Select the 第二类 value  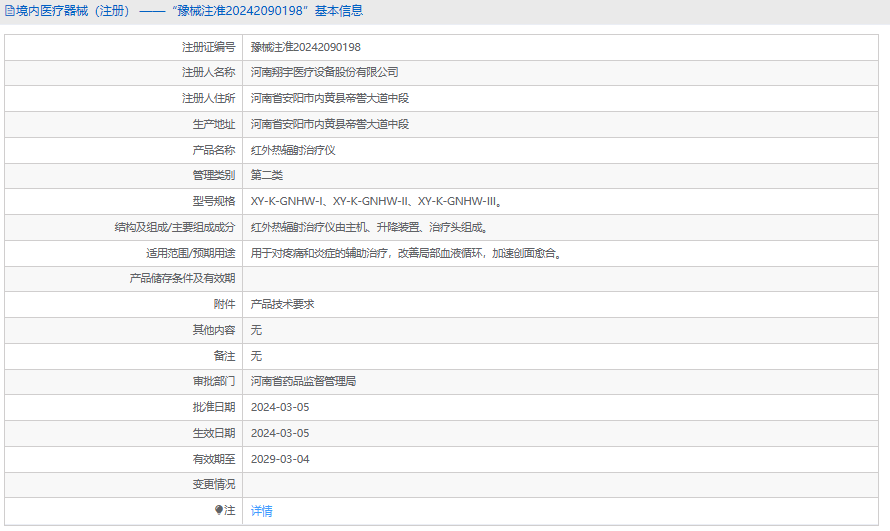point(267,175)
